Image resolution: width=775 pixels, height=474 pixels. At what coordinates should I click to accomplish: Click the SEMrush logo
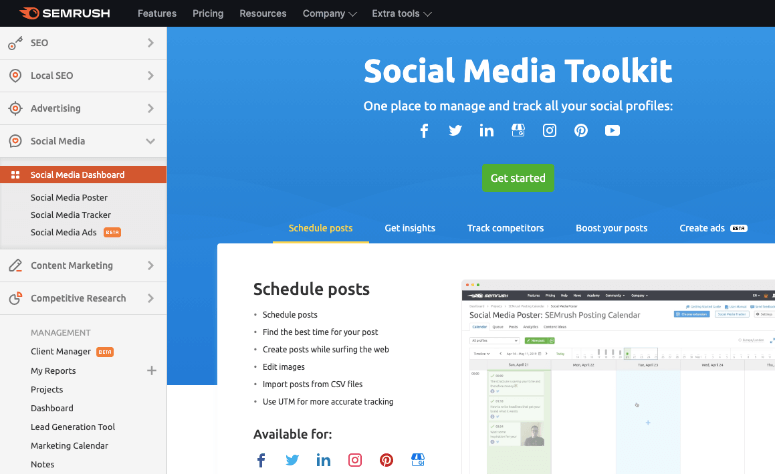(x=65, y=13)
